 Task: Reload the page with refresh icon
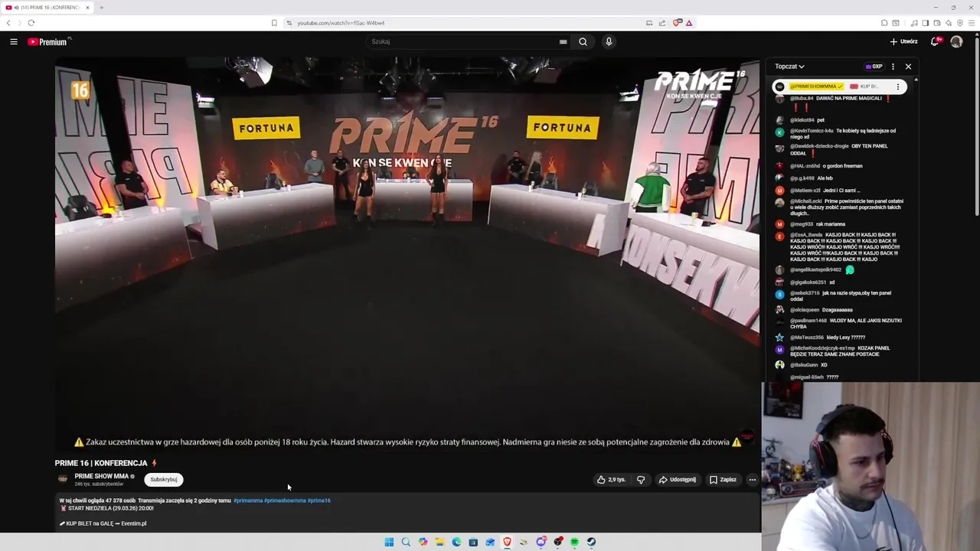[31, 23]
